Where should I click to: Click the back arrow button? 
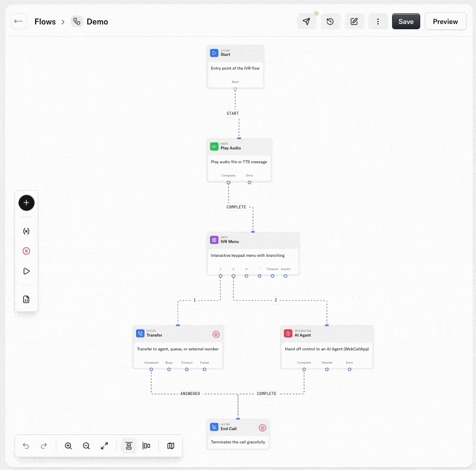pyautogui.click(x=19, y=21)
